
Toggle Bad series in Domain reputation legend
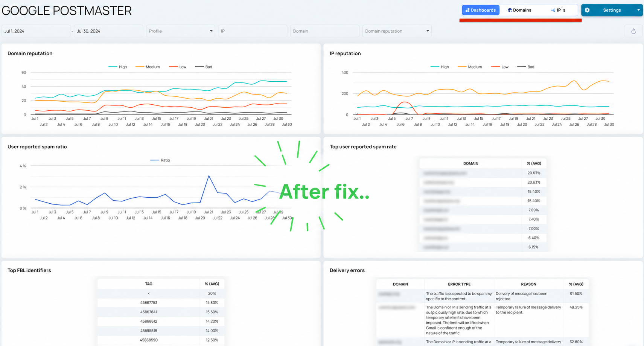[204, 67]
